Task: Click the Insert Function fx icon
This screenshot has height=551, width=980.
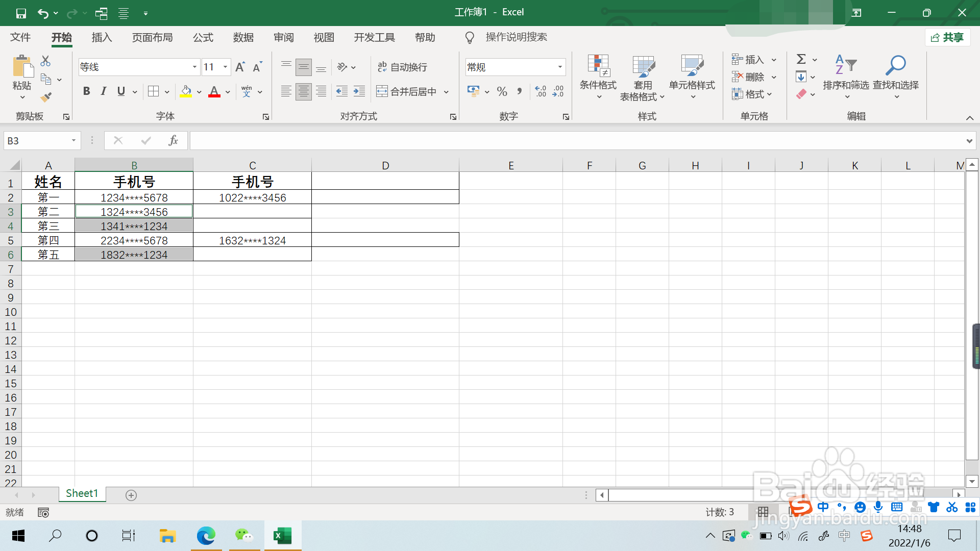Action: click(x=173, y=140)
